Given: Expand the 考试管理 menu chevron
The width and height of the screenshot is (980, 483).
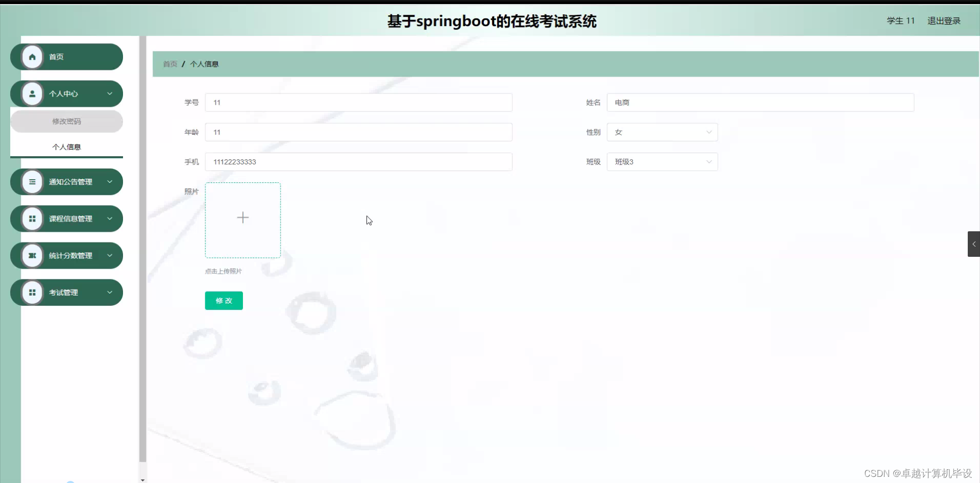Looking at the screenshot, I should click(110, 293).
